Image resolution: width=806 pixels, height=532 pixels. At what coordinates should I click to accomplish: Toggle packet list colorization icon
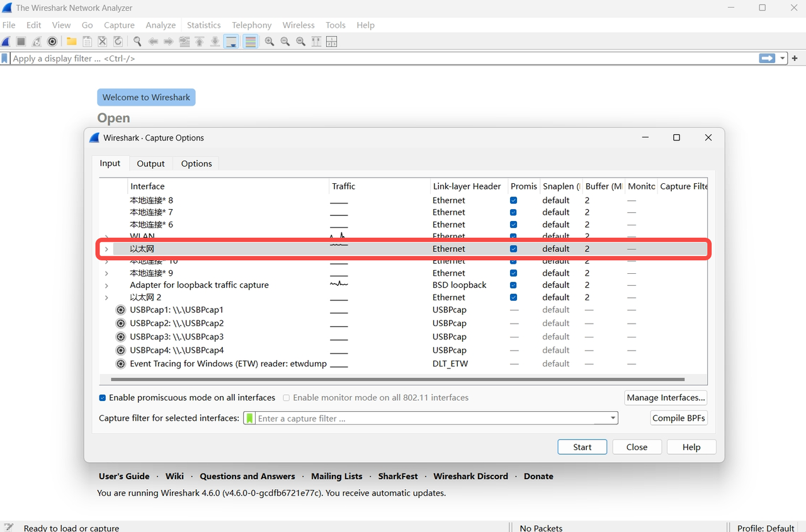pos(250,41)
